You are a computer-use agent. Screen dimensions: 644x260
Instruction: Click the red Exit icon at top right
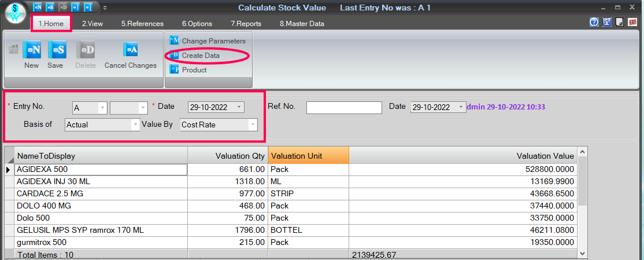point(633,22)
